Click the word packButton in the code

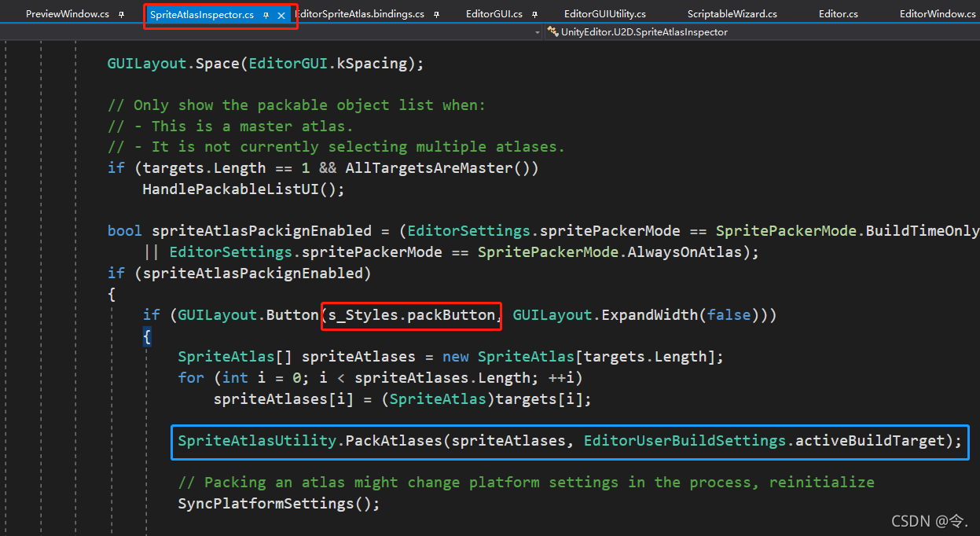point(452,314)
